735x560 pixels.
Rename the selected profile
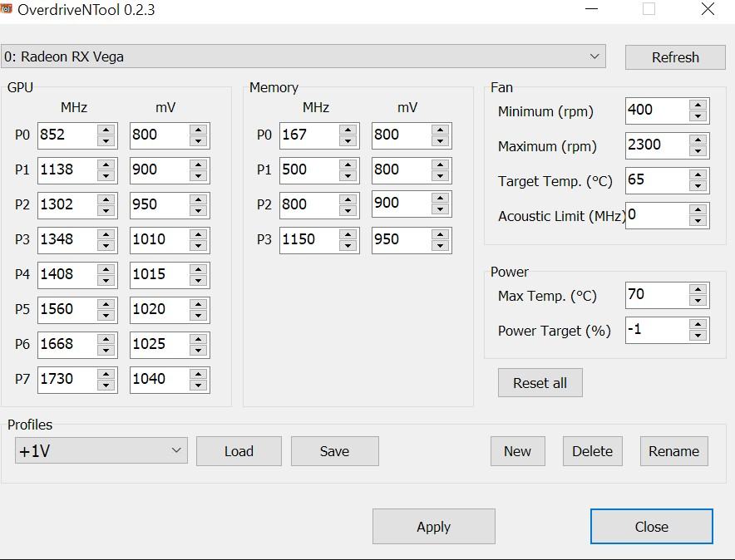tap(673, 451)
